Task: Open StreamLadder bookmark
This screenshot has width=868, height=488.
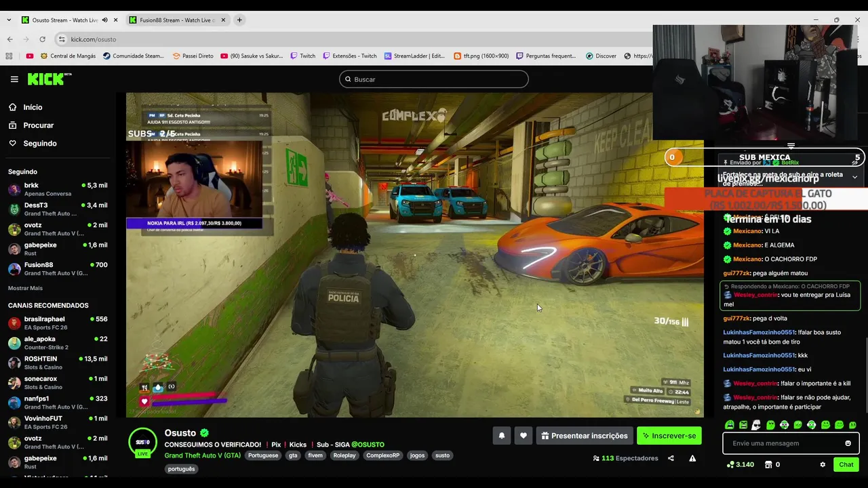Action: tap(414, 56)
